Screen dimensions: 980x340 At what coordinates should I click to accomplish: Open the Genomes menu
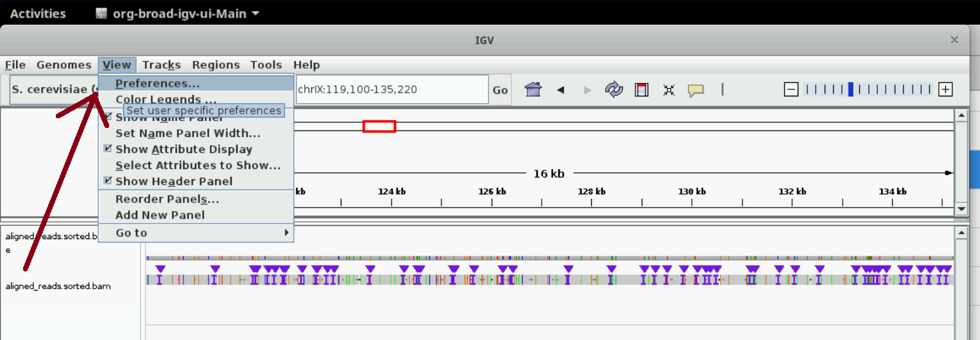(64, 65)
